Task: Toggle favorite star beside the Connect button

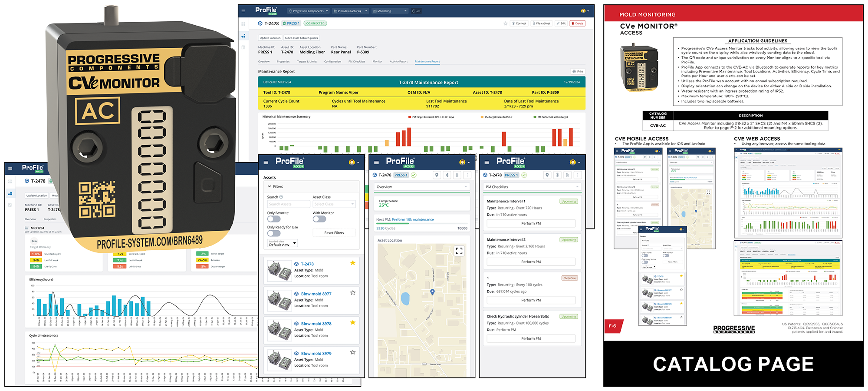Action: click(505, 23)
